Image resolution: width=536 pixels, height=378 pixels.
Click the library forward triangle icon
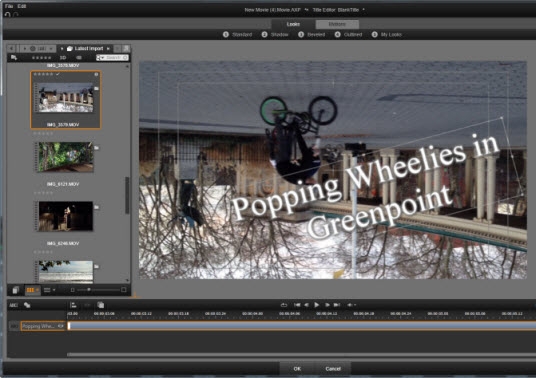click(x=25, y=49)
